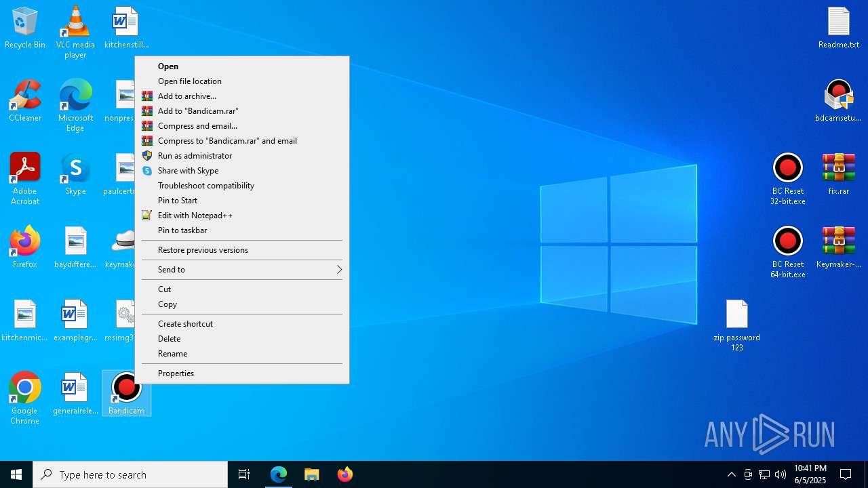The height and width of the screenshot is (488, 868).
Task: Show hidden system tray icons
Action: [732, 474]
